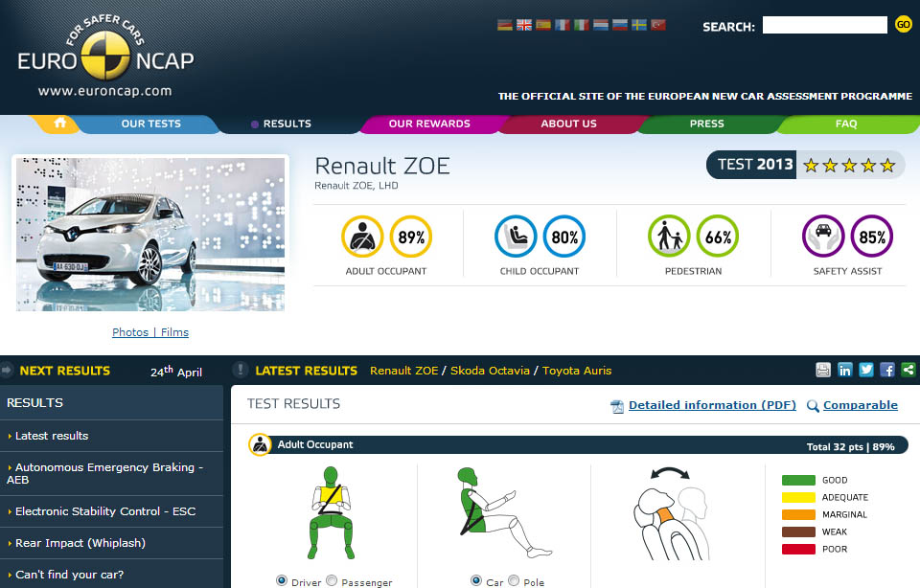Select the Car radio button

coord(476,580)
